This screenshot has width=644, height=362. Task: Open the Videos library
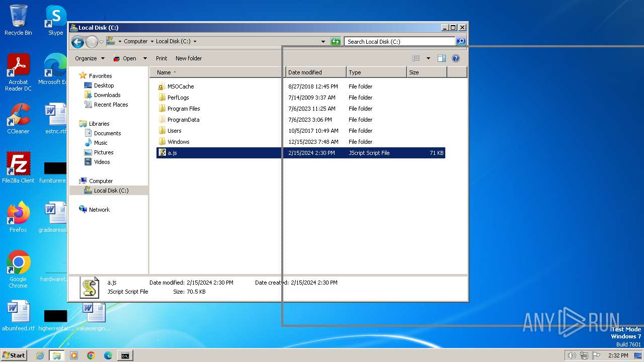point(102,162)
